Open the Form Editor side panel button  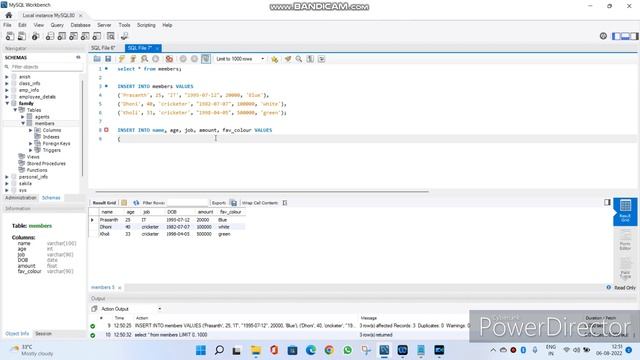pyautogui.click(x=625, y=240)
